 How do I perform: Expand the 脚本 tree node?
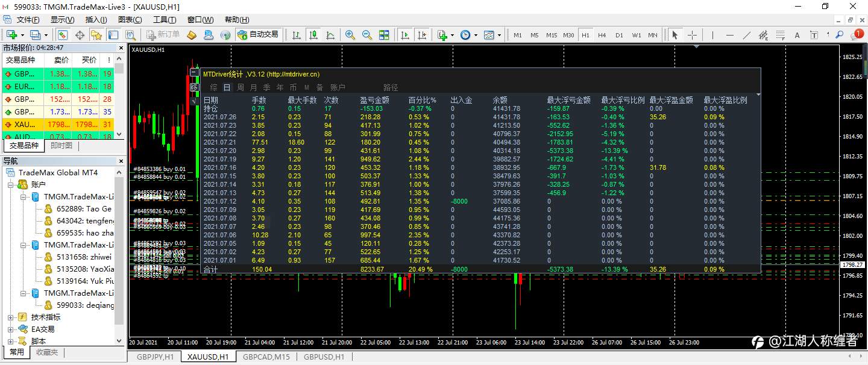point(10,341)
